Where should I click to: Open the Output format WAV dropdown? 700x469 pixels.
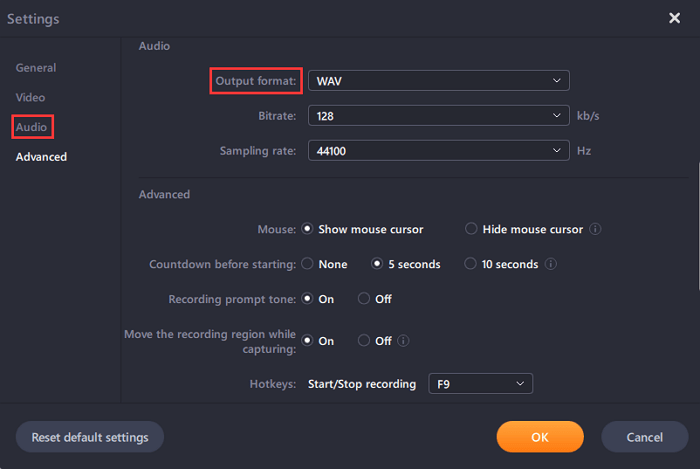[x=438, y=81]
